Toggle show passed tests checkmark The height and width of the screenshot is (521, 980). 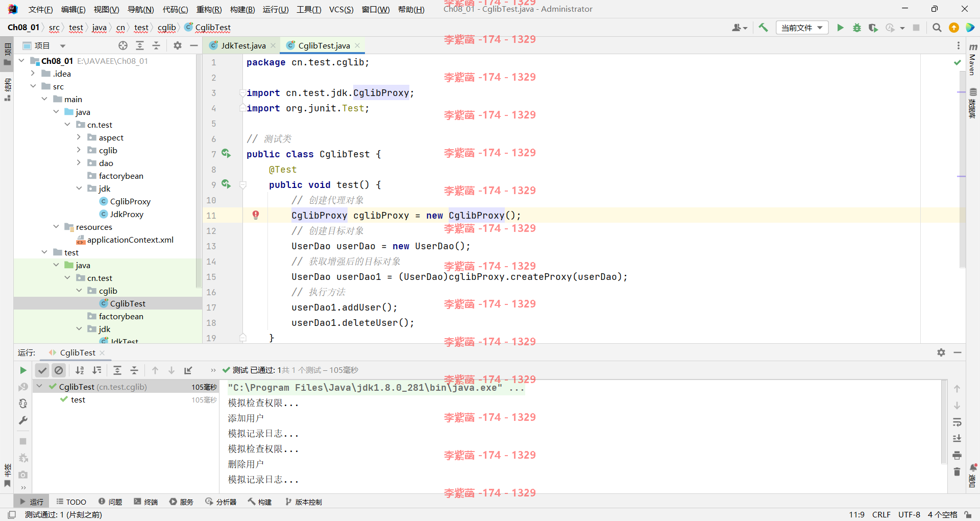(42, 370)
